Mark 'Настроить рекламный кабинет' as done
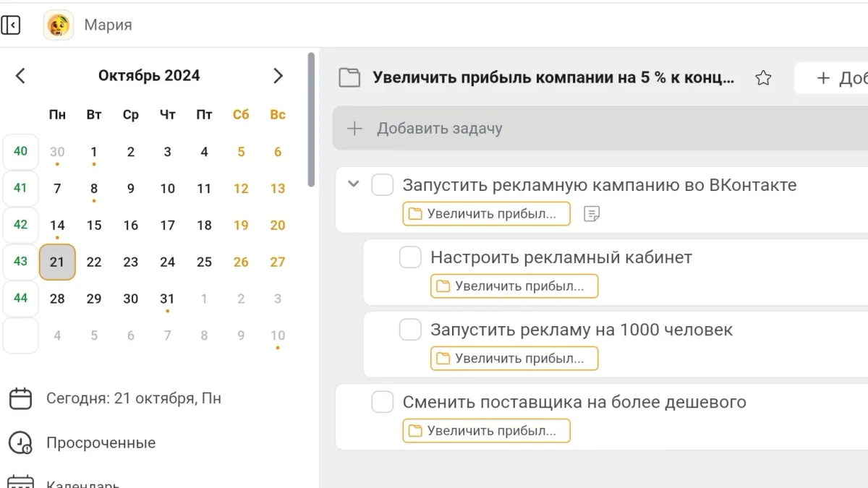Image resolution: width=868 pixels, height=488 pixels. pyautogui.click(x=410, y=257)
